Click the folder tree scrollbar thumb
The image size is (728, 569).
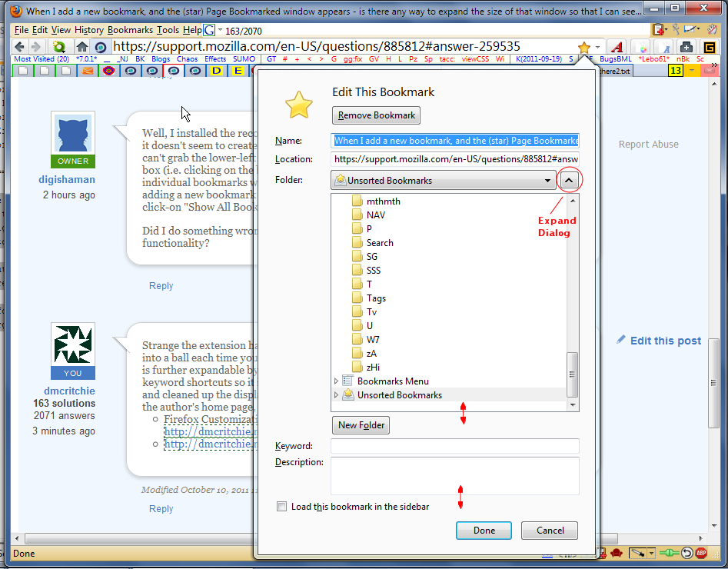tap(573, 374)
